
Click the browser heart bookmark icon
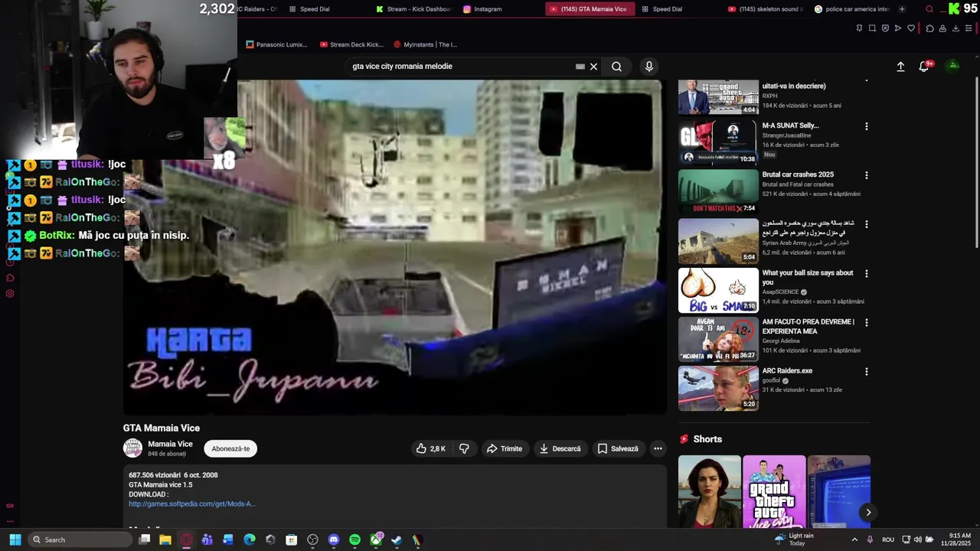(911, 28)
